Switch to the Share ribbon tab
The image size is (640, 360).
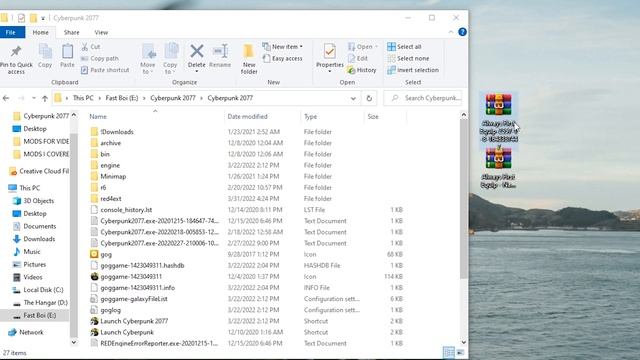click(x=71, y=32)
